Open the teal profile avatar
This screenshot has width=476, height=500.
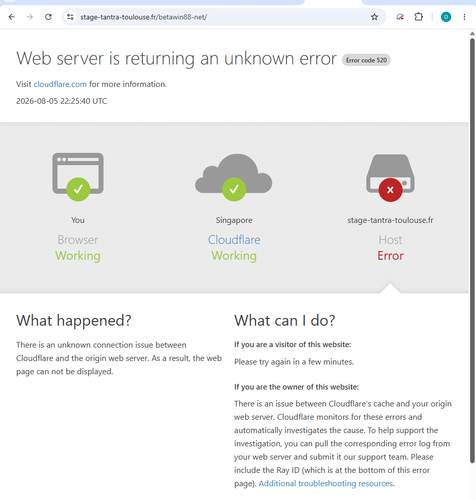446,17
